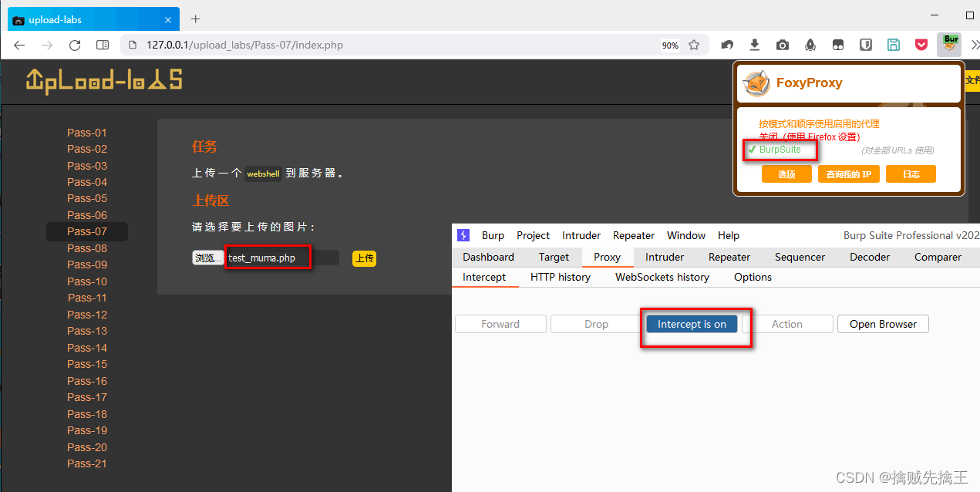Open the Project menu in Burp
Image resolution: width=980 pixels, height=492 pixels.
(x=533, y=235)
